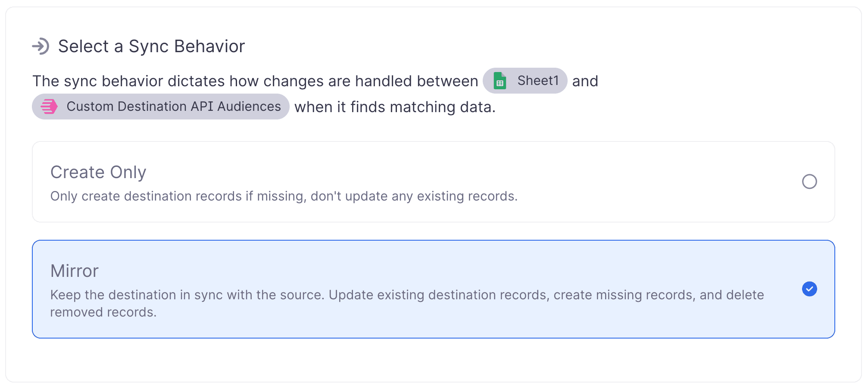Open the Sheet1 chip

pyautogui.click(x=525, y=81)
